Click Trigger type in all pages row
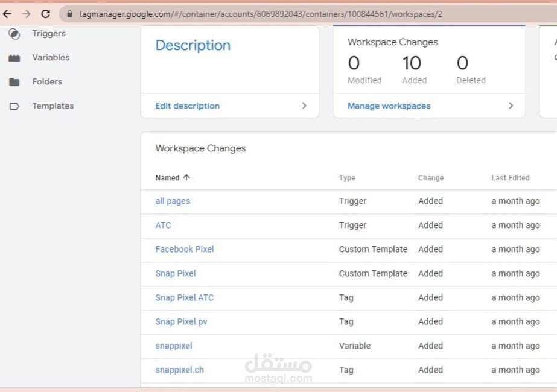Viewport: 557px width, 392px height. (x=352, y=201)
